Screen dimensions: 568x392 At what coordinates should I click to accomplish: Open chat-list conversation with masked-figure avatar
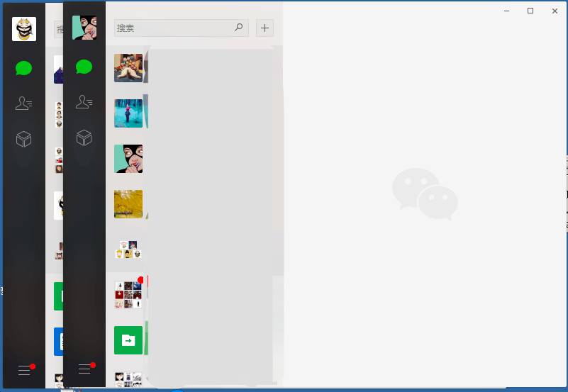pos(128,159)
